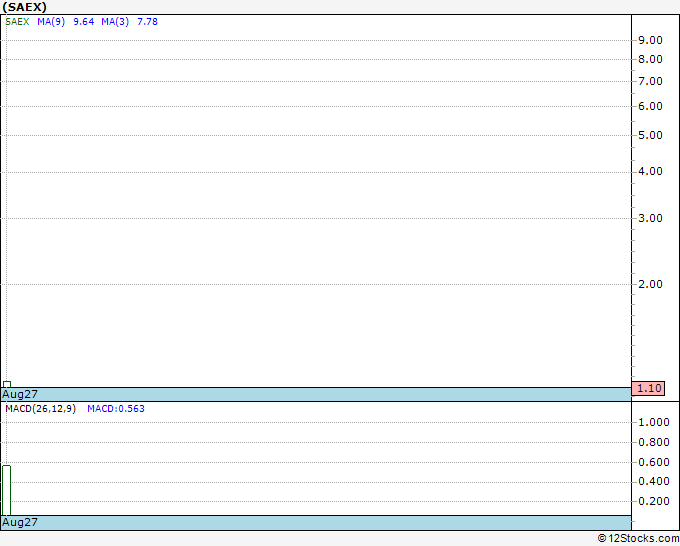Click the 0.600 MACD axis label
The height and width of the screenshot is (546, 680).
click(654, 462)
